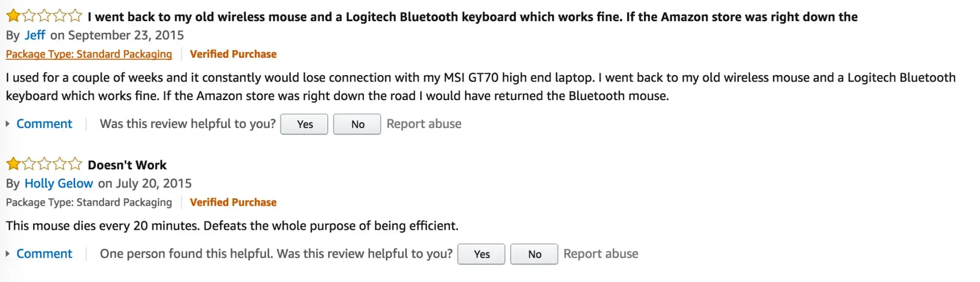Vote Yes on Holly Gelow's review

click(x=481, y=254)
